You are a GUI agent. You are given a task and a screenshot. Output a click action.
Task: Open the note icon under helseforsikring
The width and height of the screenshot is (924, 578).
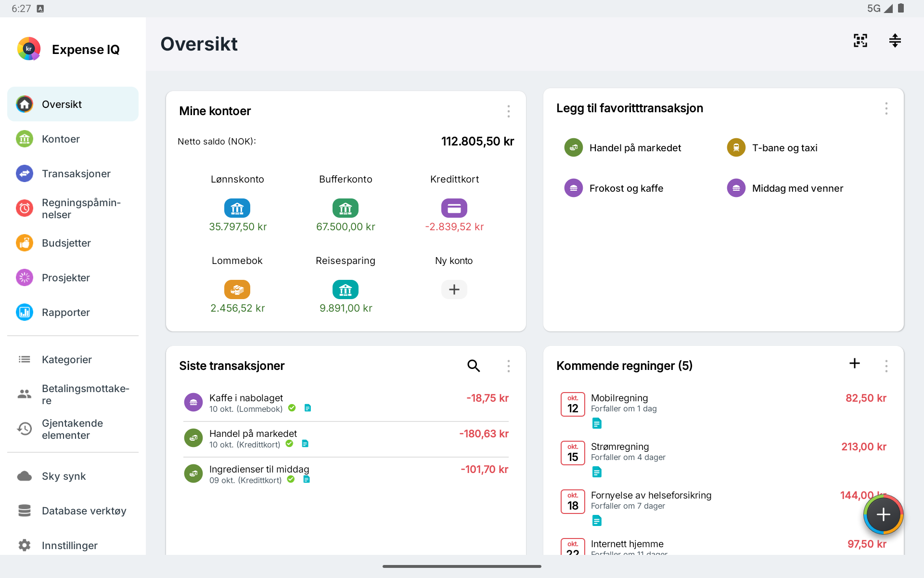[x=597, y=521]
